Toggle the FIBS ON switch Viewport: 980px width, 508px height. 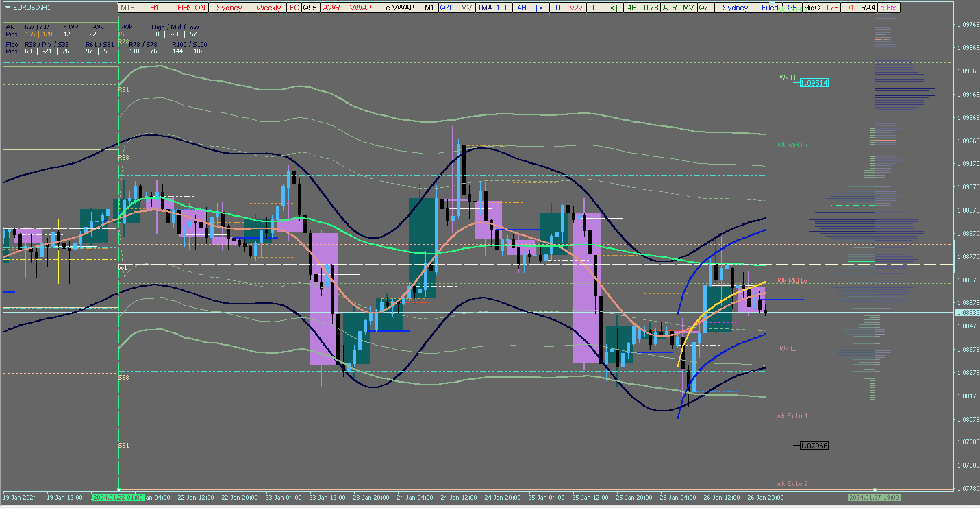point(191,8)
